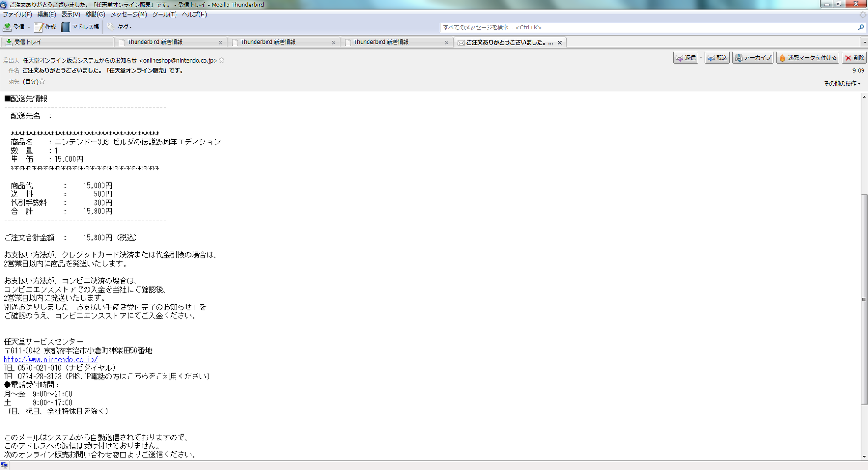Click the message time 9:09
Viewport: 868px width, 471px height.
coord(858,70)
